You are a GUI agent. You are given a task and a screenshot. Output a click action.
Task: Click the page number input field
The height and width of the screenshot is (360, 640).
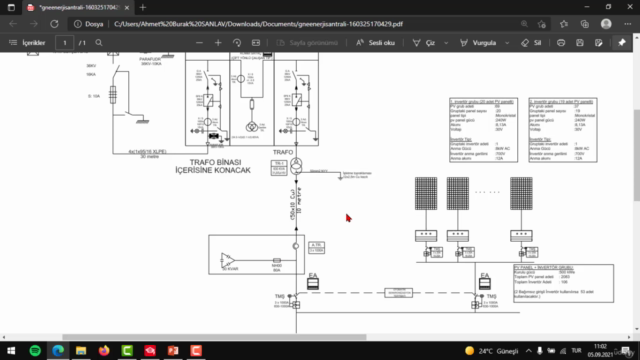coord(64,42)
